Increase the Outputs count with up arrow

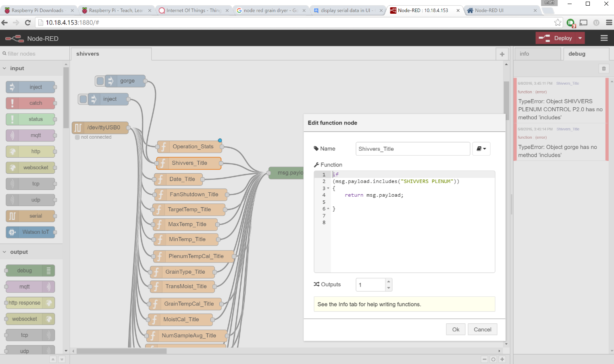pos(389,281)
